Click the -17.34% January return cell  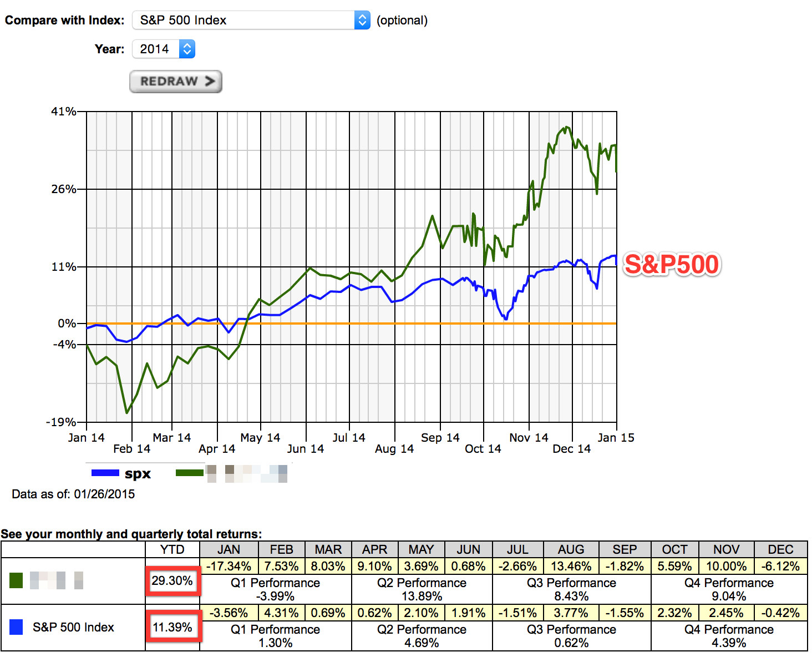click(229, 567)
